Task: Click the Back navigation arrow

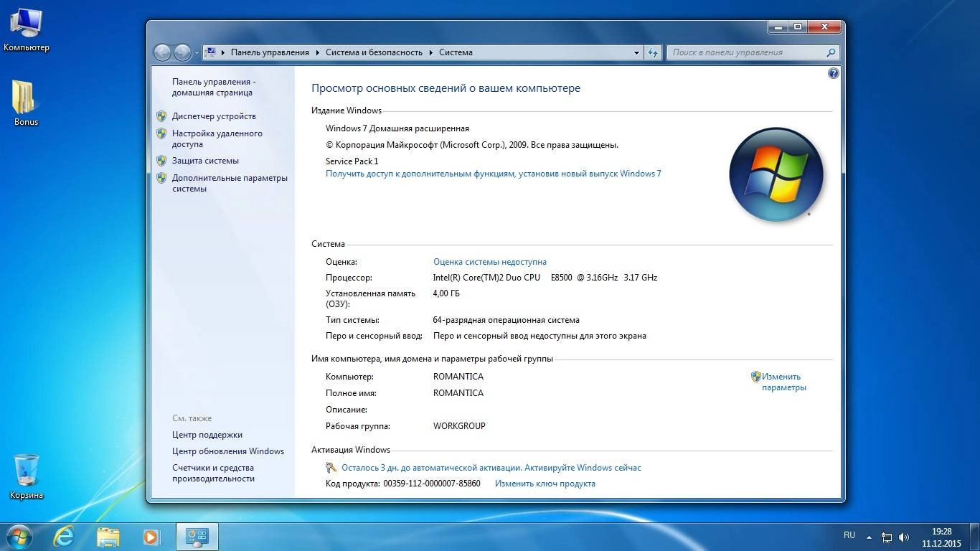Action: 163,52
